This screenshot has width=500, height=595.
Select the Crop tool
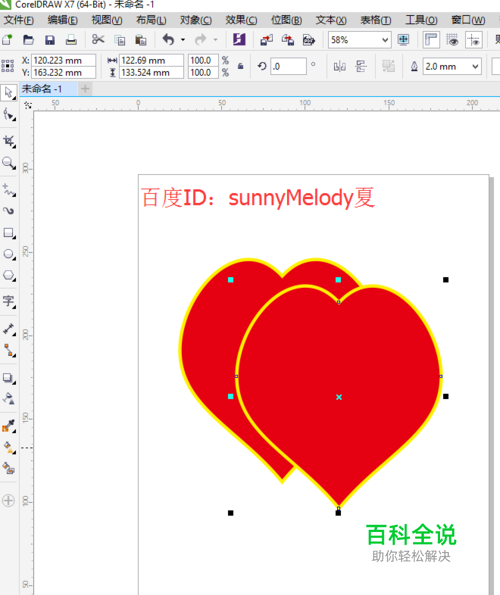tap(9, 141)
